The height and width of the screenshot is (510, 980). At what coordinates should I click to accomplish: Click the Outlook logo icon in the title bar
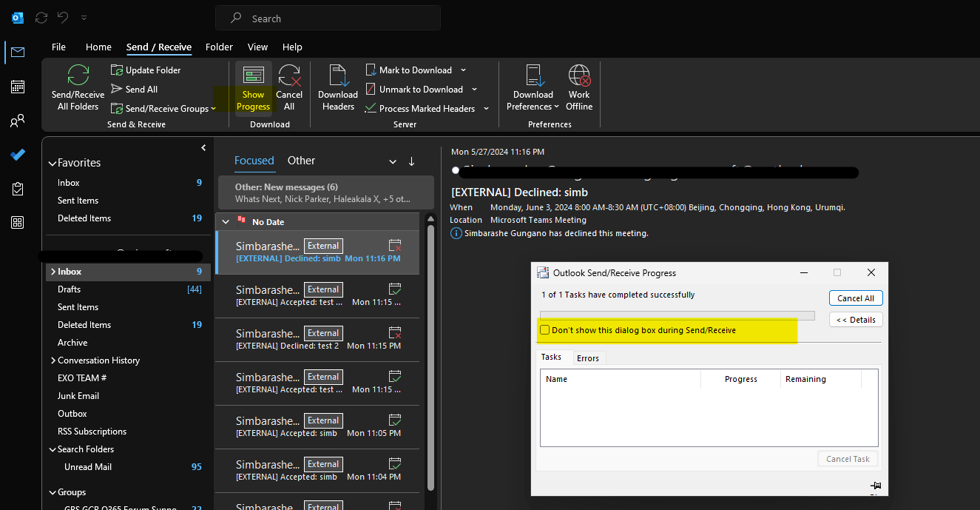(x=18, y=18)
